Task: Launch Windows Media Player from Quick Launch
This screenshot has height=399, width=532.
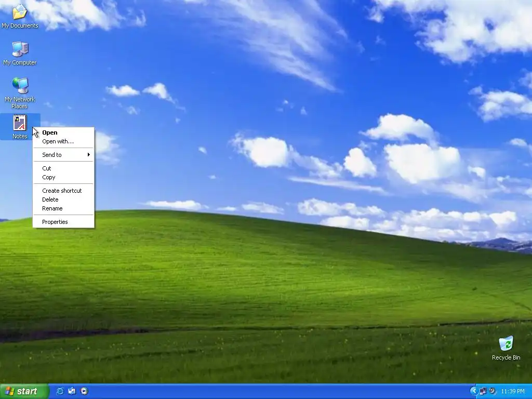Action: (x=84, y=391)
